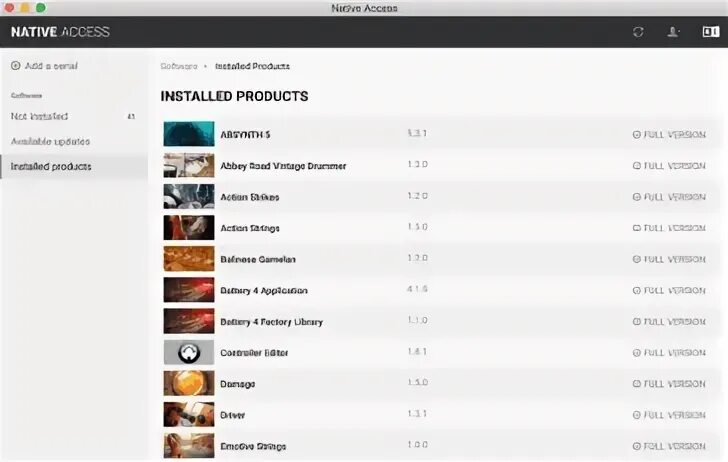The height and width of the screenshot is (462, 728).
Task: Click Action Strikes product name
Action: tap(250, 197)
